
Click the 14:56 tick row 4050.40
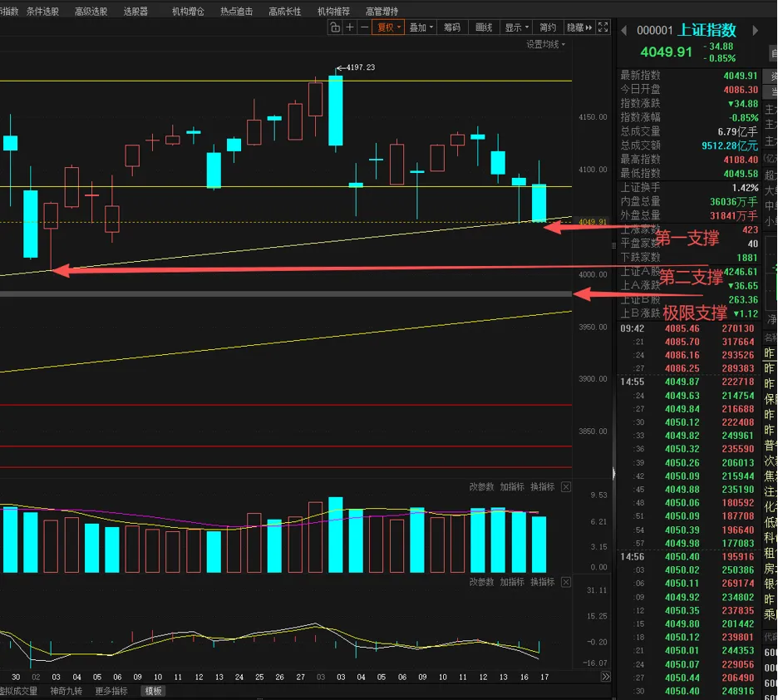pyautogui.click(x=687, y=557)
